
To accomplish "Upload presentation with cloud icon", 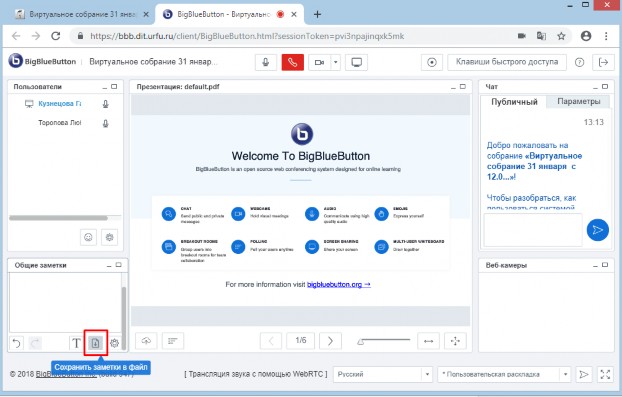I will (146, 341).
